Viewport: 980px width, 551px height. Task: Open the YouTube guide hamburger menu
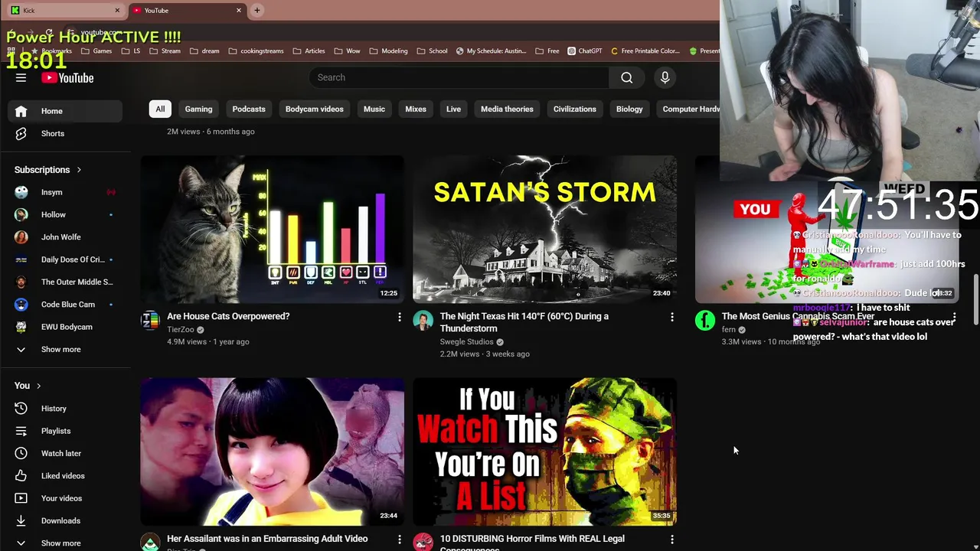click(x=21, y=77)
